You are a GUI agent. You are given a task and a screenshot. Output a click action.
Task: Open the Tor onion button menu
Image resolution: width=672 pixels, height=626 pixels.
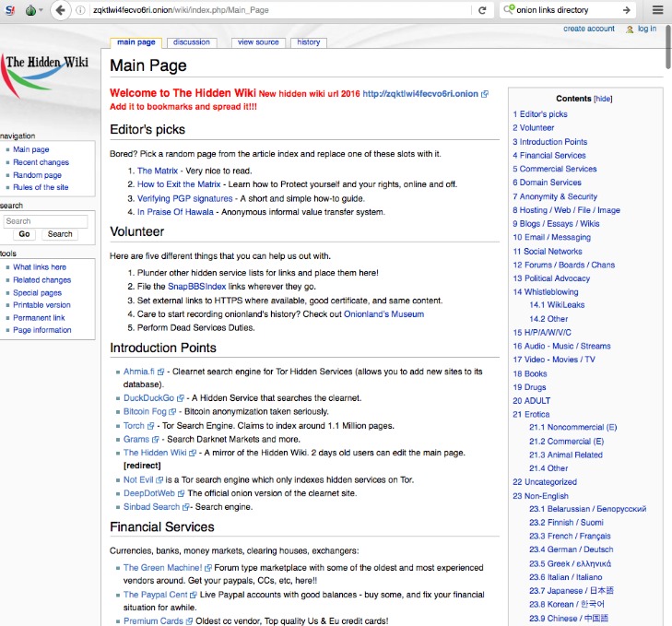click(34, 10)
